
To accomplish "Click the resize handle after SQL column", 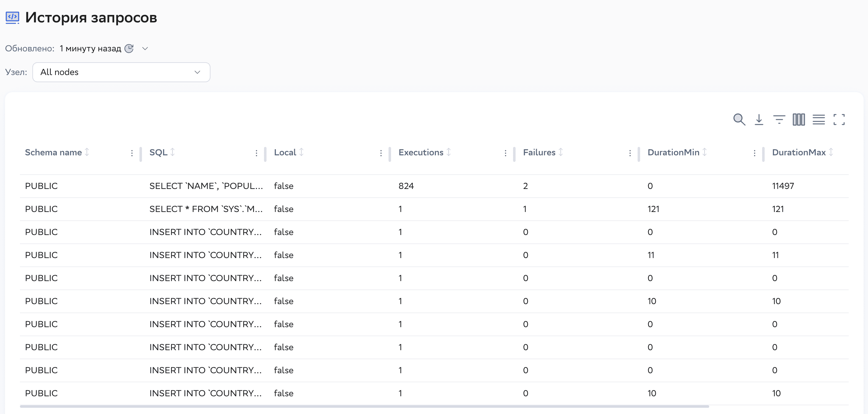I will [265, 154].
